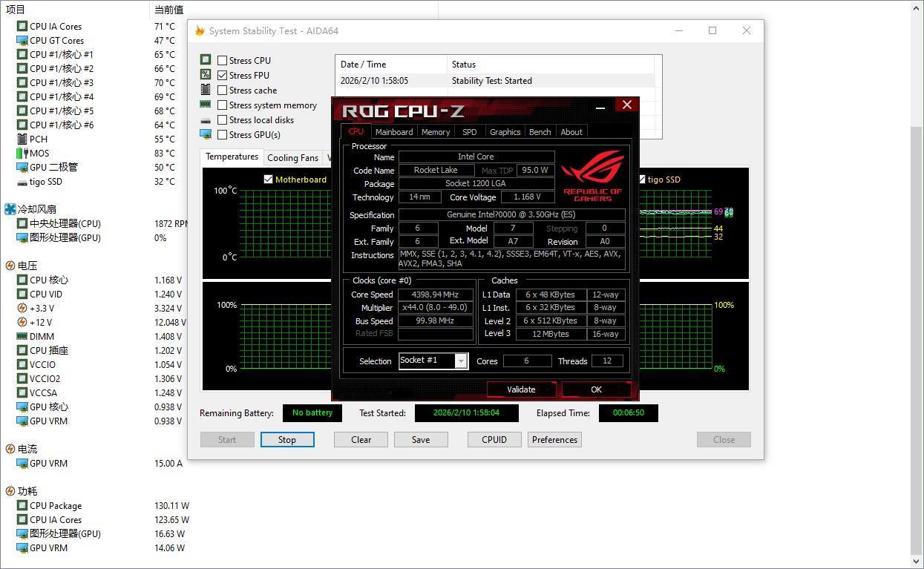Switch to the Memory tab in CPU-Z
Image resolution: width=924 pixels, height=569 pixels.
(436, 131)
